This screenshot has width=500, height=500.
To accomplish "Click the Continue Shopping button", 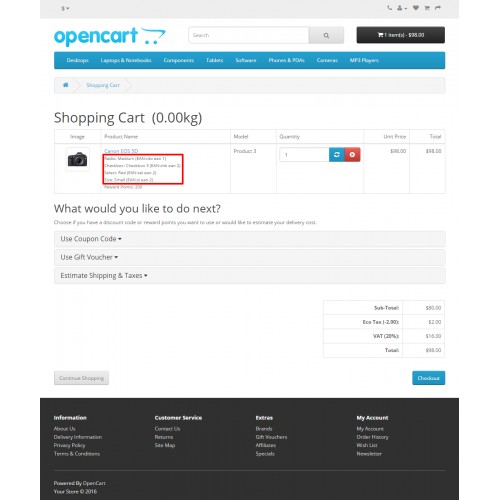I will point(81,378).
